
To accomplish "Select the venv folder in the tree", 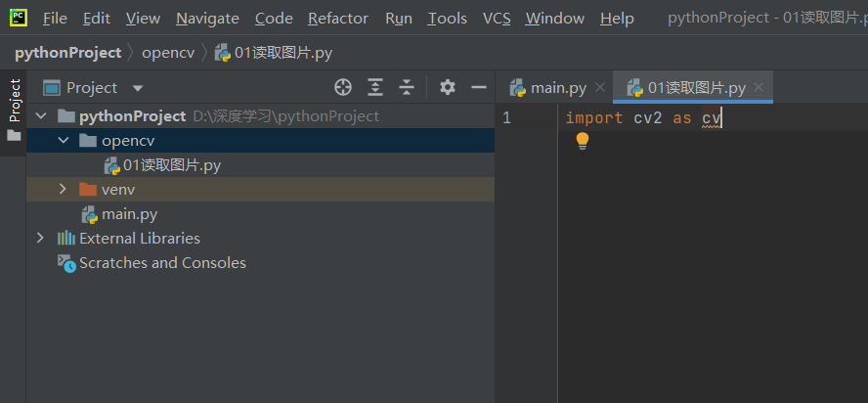I will [x=260, y=190].
